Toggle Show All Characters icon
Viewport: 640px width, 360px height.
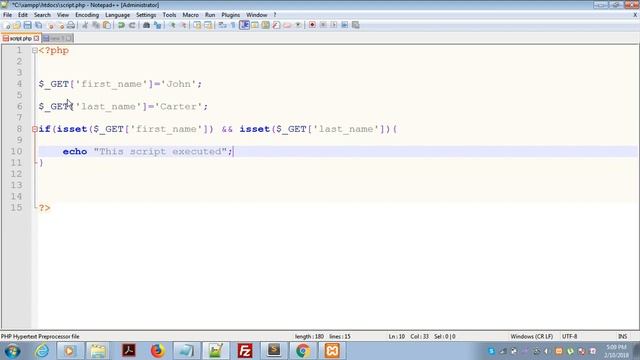click(233, 25)
